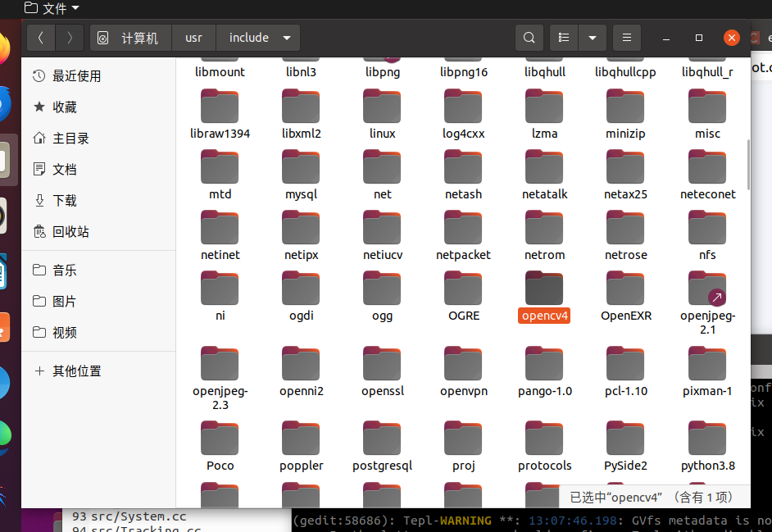This screenshot has height=532, width=772.
Task: Open the hamburger menu icon
Action: coord(626,37)
